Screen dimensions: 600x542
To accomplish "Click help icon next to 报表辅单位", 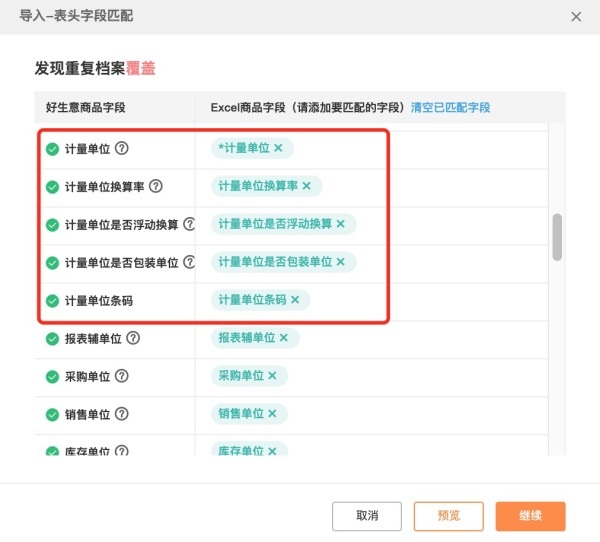I will 133,338.
